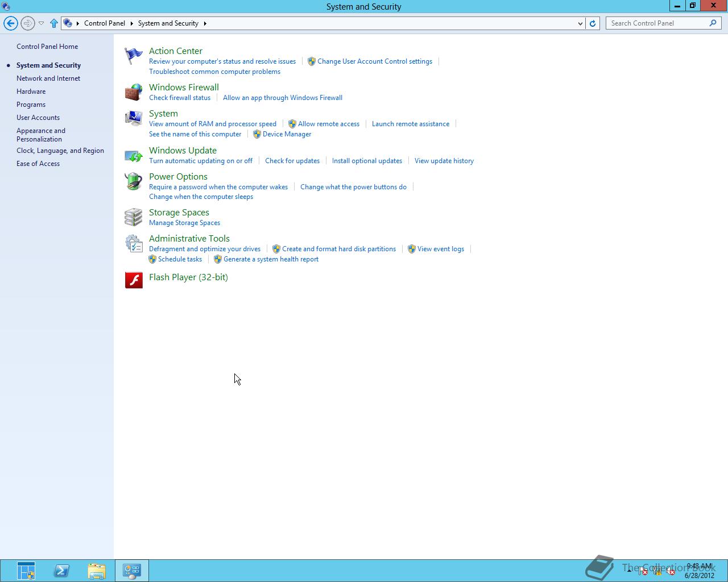Click Turn automatic updating on or off
The image size is (728, 582).
201,161
